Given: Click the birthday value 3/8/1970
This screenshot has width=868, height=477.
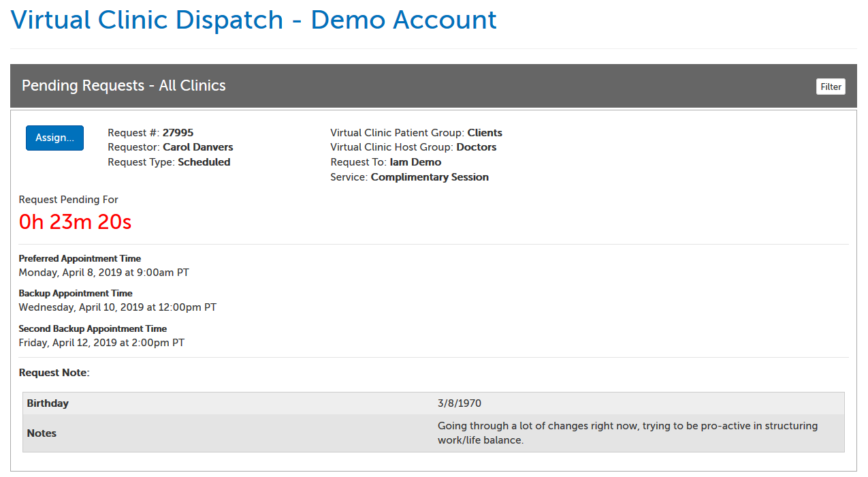Looking at the screenshot, I should coord(455,403).
